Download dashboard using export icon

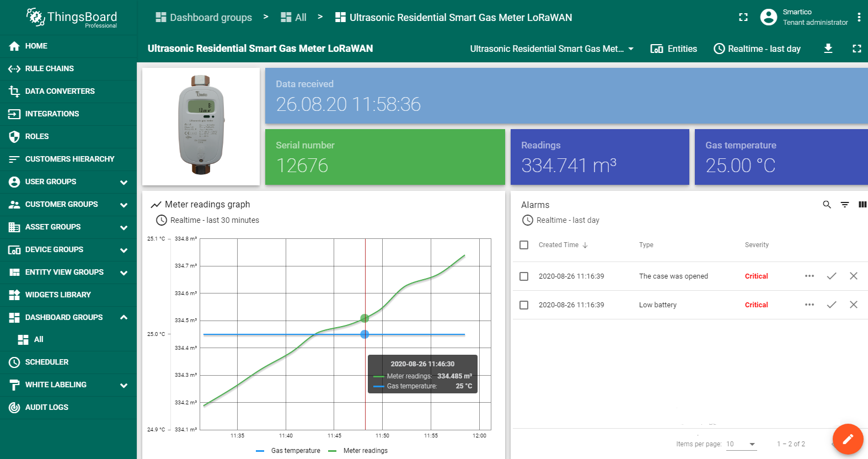click(828, 49)
